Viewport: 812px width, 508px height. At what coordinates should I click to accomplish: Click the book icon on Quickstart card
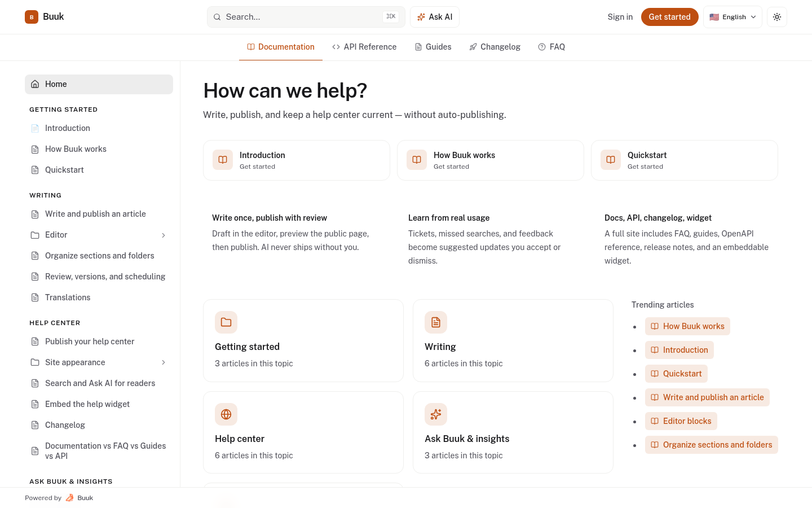pyautogui.click(x=611, y=160)
